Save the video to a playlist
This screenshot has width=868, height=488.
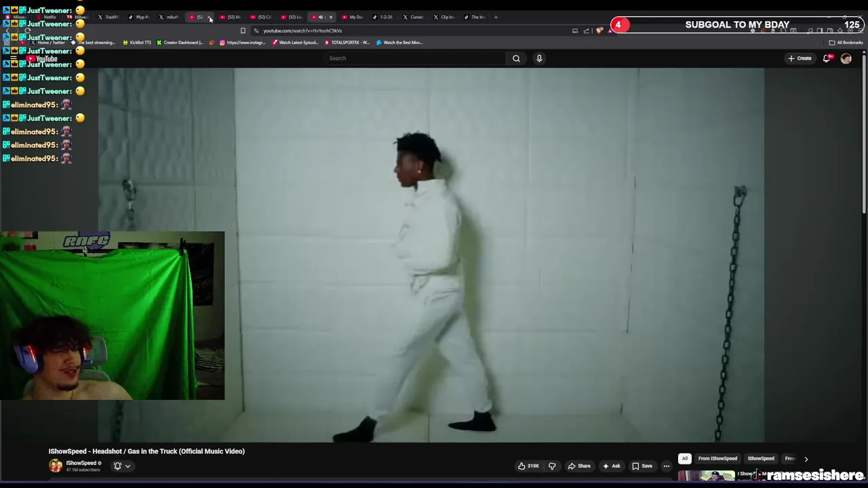642,466
